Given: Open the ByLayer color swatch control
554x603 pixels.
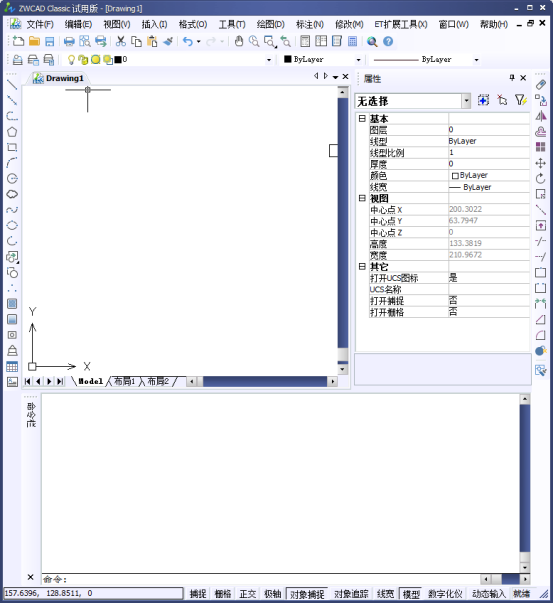Looking at the screenshot, I should tap(322, 60).
